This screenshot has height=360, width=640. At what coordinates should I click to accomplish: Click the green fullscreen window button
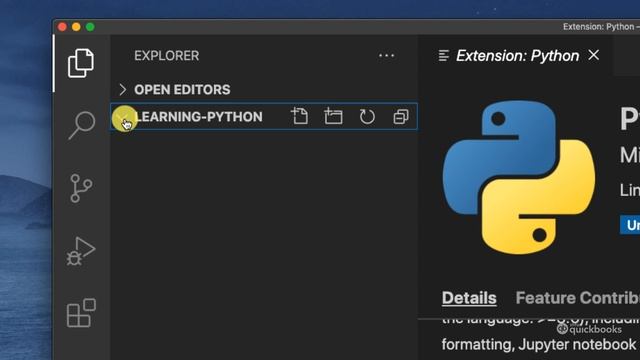tap(90, 27)
